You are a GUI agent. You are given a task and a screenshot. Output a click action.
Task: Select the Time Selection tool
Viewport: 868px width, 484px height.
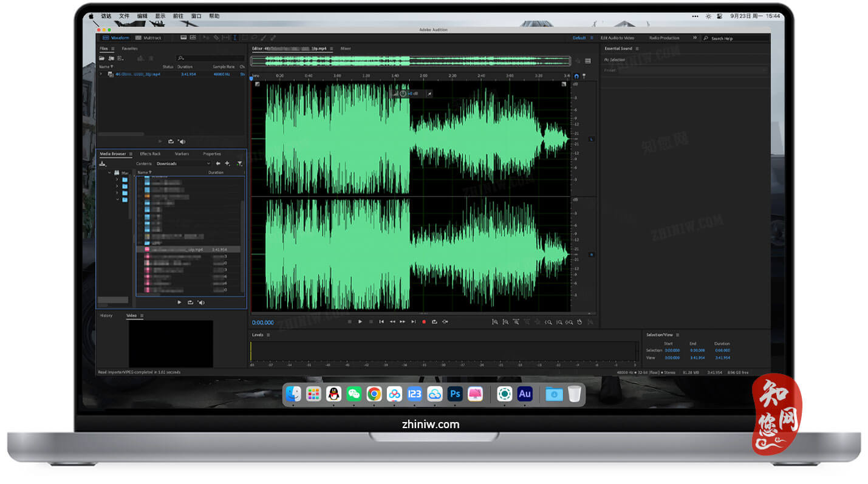[x=235, y=38]
